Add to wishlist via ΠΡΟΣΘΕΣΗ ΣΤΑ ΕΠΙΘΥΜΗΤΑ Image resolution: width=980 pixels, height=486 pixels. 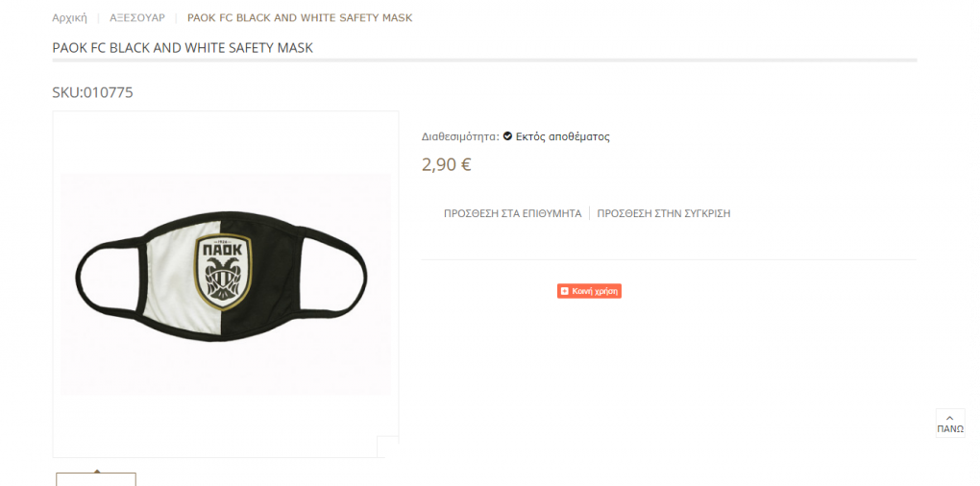point(512,213)
